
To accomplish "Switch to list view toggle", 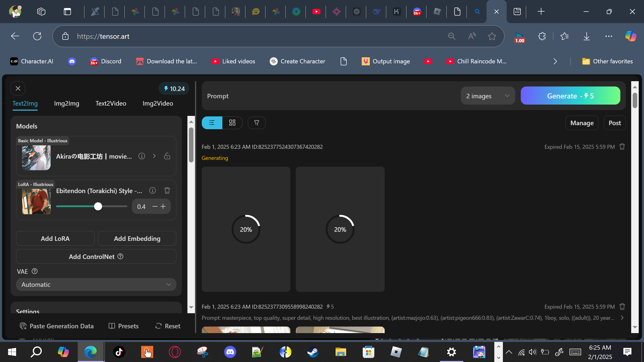I will click(x=212, y=123).
